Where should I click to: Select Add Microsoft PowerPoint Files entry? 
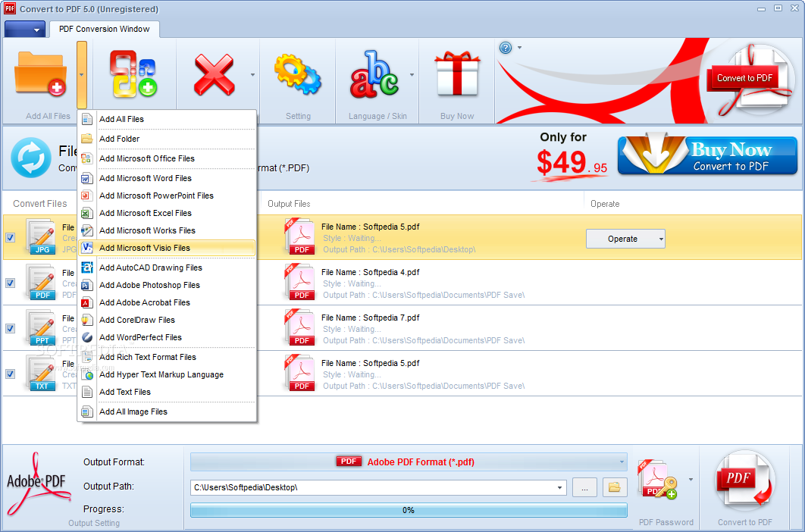(167, 196)
